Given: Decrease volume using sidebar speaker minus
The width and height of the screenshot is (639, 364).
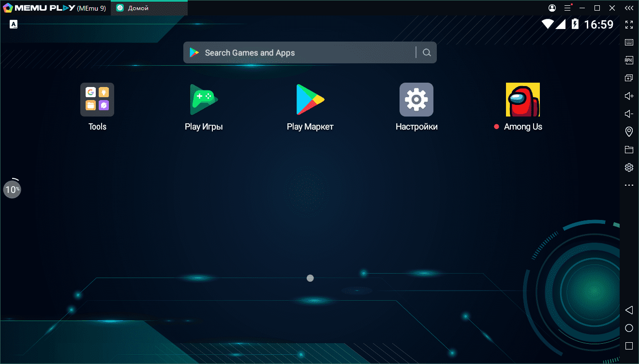Looking at the screenshot, I should 629,114.
